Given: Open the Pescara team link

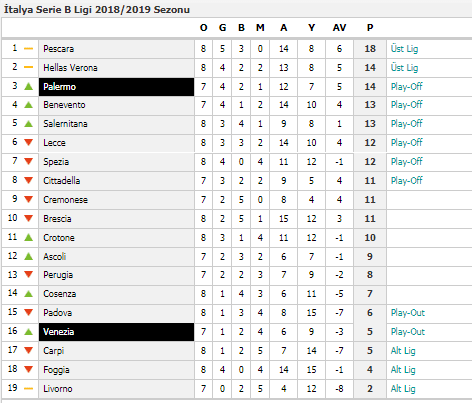Looking at the screenshot, I should pyautogui.click(x=59, y=49).
